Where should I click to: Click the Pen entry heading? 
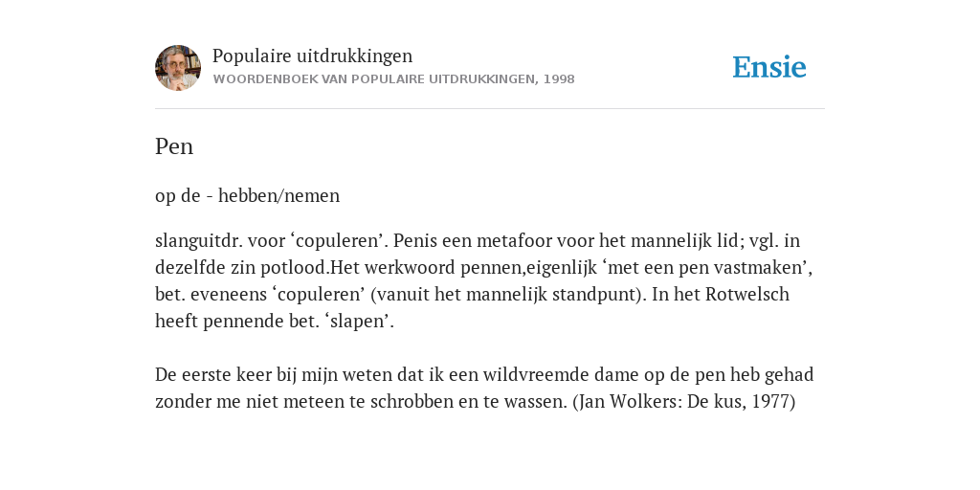coord(174,146)
